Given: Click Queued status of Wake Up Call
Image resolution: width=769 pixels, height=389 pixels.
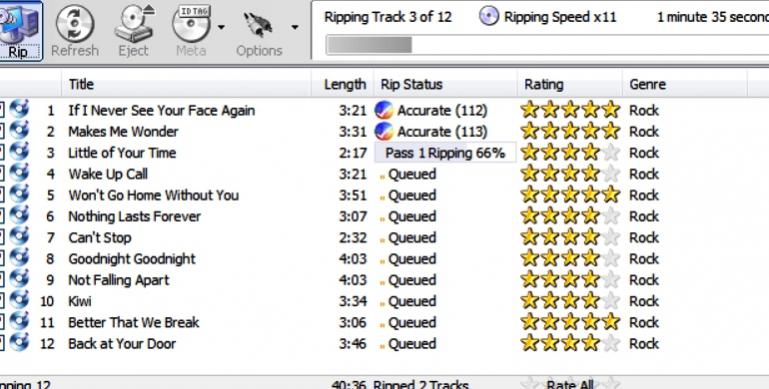Looking at the screenshot, I should point(412,175).
